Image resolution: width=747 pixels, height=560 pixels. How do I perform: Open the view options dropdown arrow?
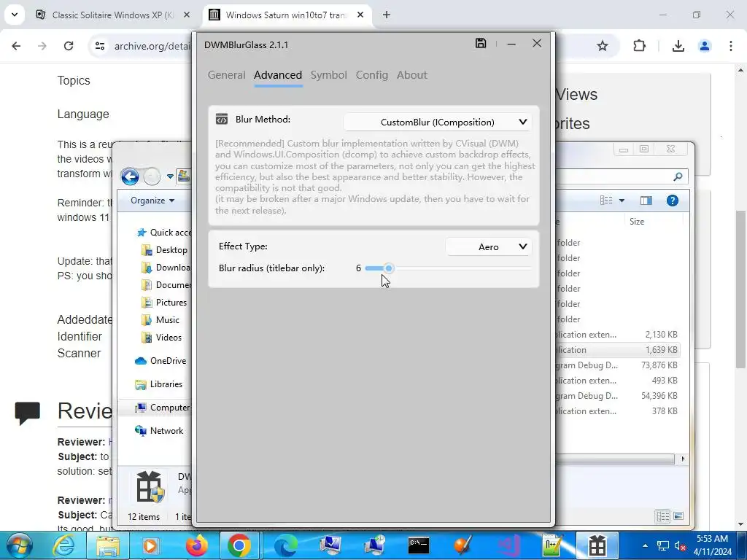(x=622, y=201)
